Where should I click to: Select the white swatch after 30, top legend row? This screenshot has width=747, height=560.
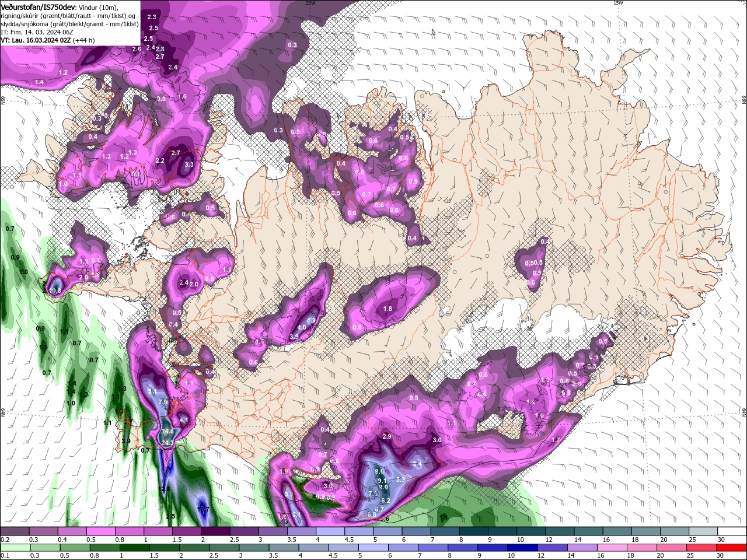tap(732, 531)
